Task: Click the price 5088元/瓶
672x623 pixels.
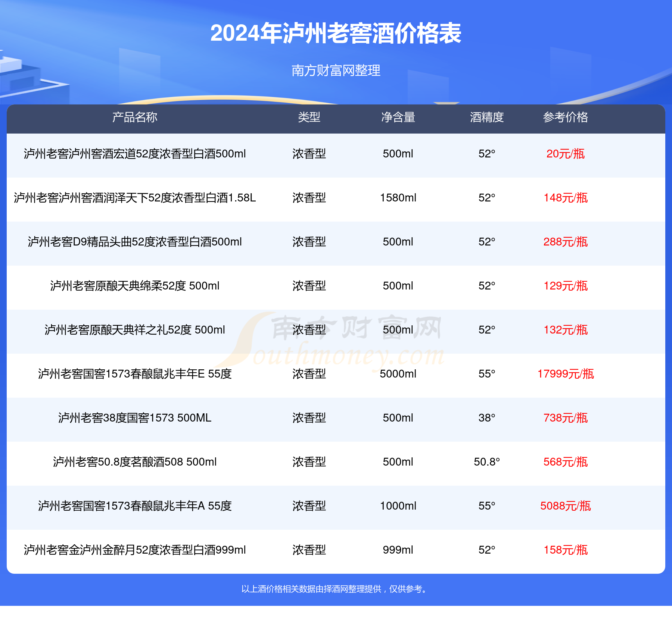Action: point(566,506)
